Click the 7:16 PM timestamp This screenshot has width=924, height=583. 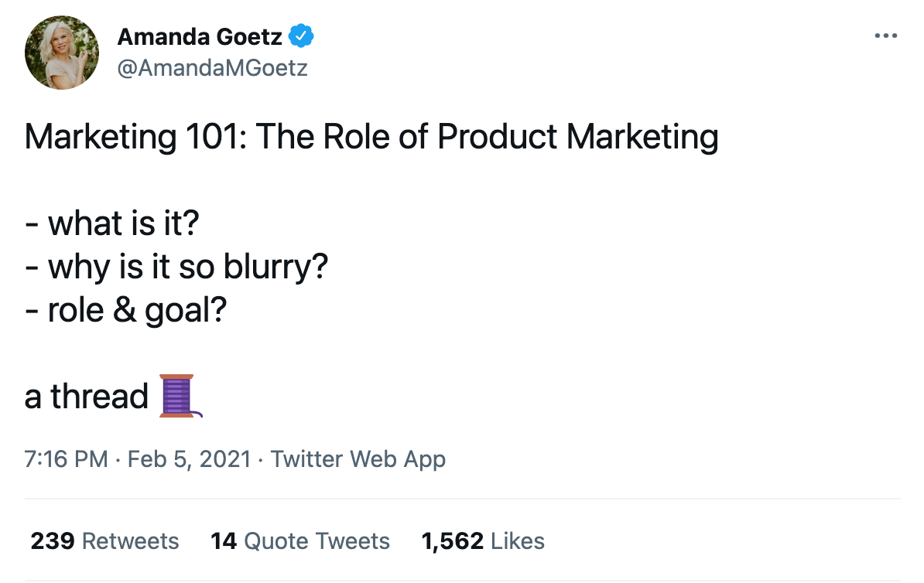click(66, 459)
